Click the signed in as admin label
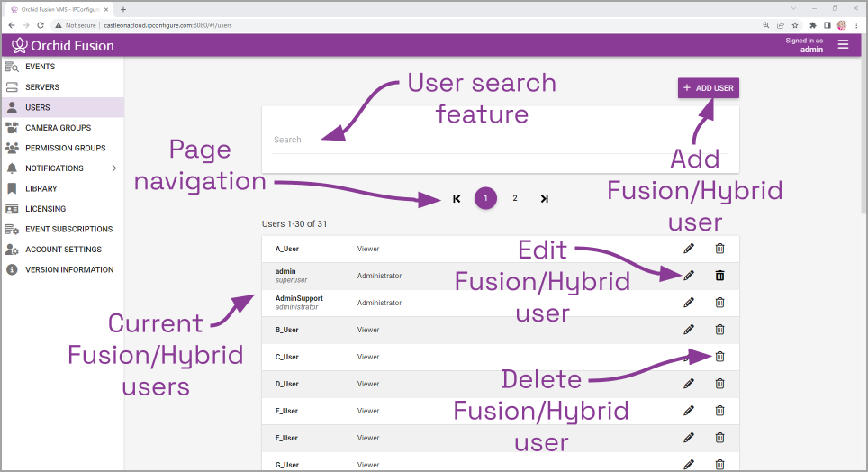This screenshot has width=868, height=472. (x=804, y=45)
